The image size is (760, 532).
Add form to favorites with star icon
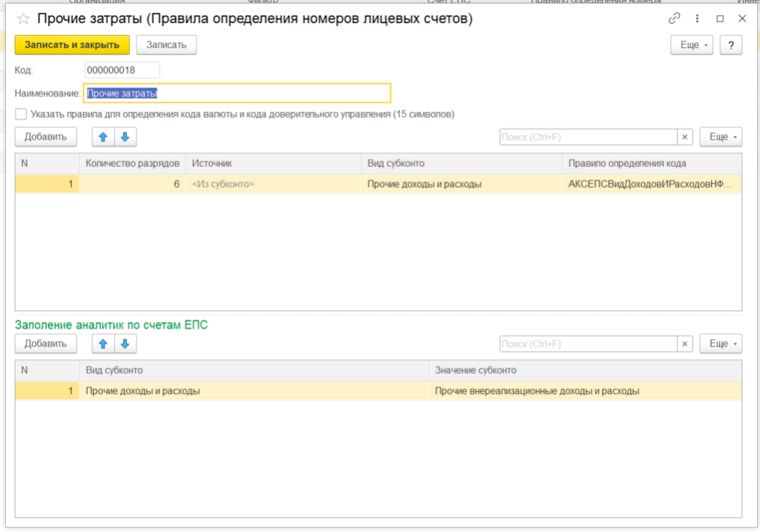tap(23, 19)
